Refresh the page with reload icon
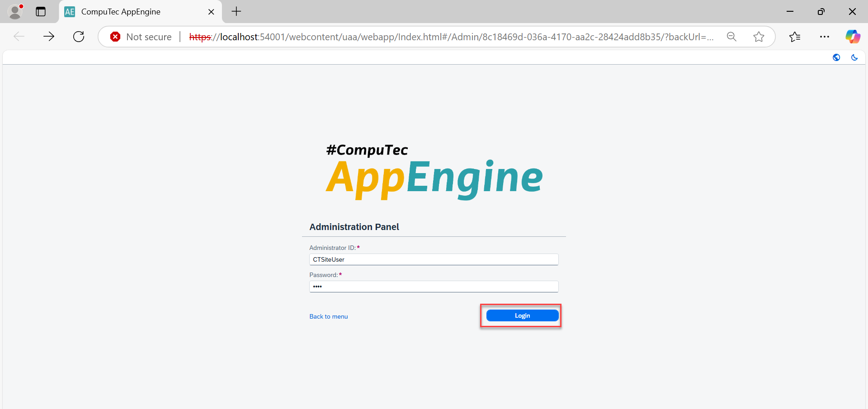Image resolution: width=868 pixels, height=409 pixels. point(79,37)
